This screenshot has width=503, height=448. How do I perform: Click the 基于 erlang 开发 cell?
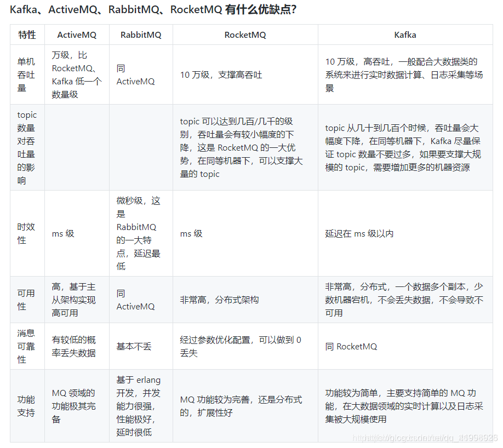point(138,406)
